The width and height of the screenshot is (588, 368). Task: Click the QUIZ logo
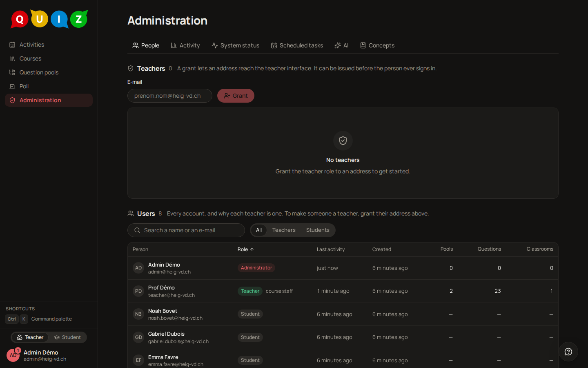tap(49, 19)
